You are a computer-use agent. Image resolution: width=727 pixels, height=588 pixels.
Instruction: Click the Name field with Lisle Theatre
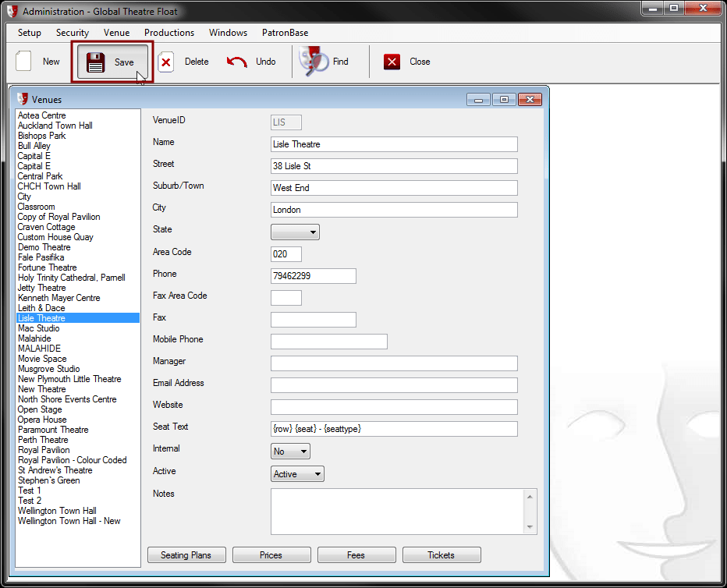(394, 144)
